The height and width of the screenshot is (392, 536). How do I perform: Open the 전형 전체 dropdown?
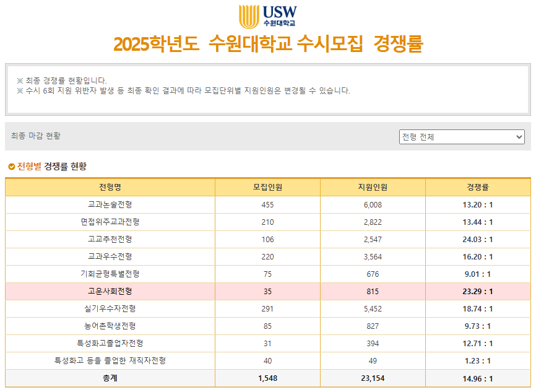pos(462,137)
